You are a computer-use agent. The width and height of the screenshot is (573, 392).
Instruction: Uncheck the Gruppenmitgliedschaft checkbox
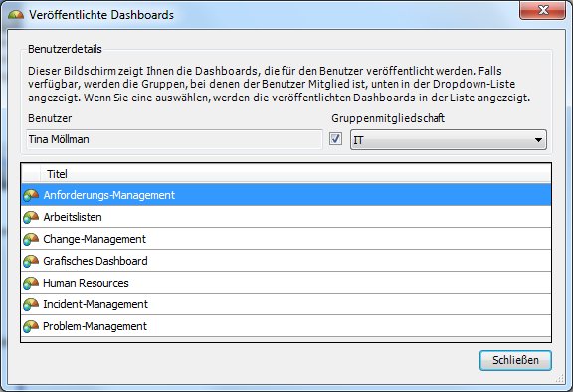(x=335, y=139)
